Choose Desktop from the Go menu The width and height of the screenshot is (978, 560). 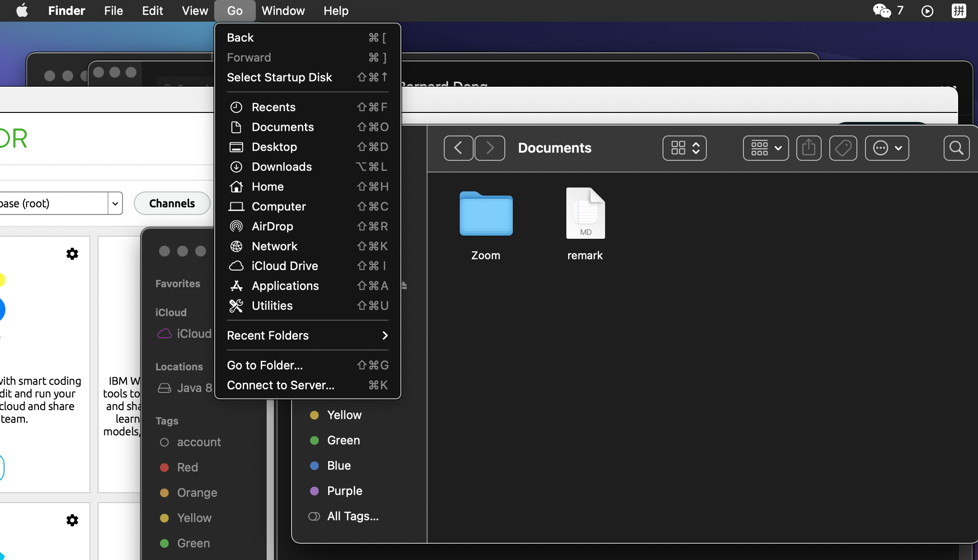coord(307,147)
